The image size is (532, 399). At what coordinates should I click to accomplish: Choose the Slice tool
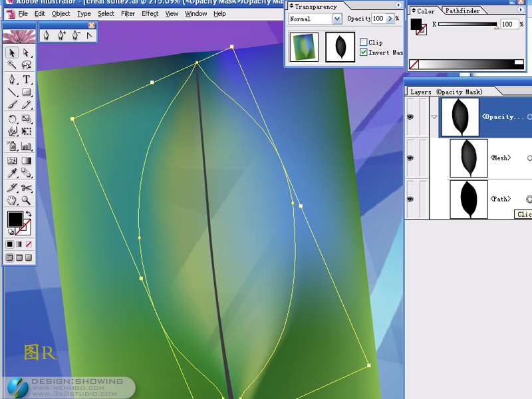[12, 188]
